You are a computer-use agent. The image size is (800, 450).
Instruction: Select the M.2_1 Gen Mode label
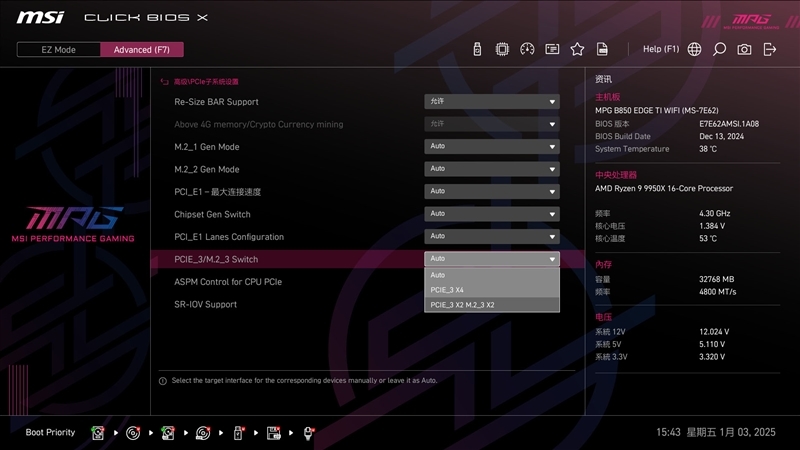pyautogui.click(x=207, y=146)
